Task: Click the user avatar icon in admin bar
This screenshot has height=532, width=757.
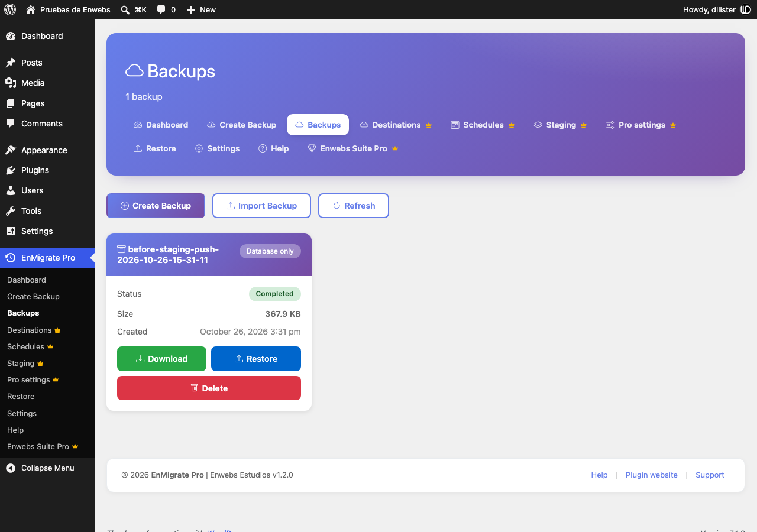Action: point(746,9)
